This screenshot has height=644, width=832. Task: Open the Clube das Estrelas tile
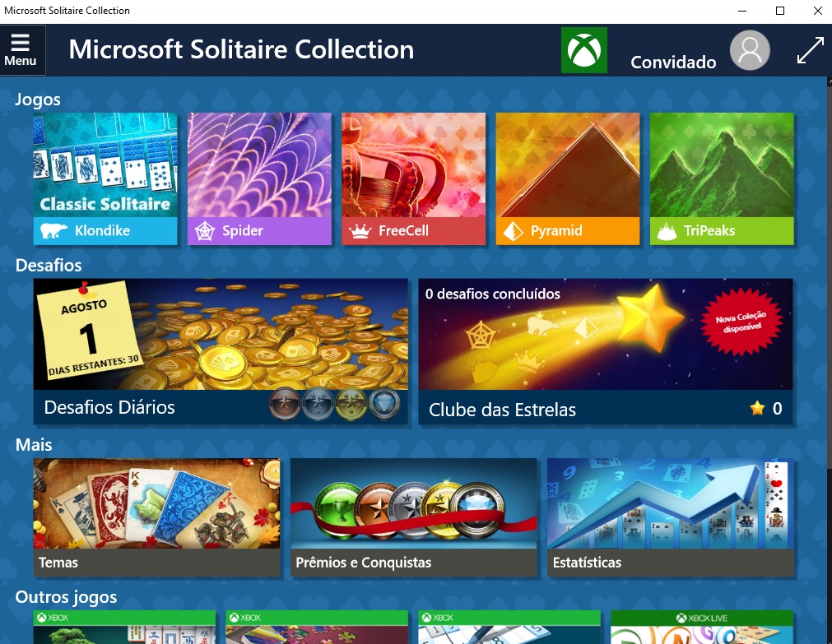coord(606,351)
